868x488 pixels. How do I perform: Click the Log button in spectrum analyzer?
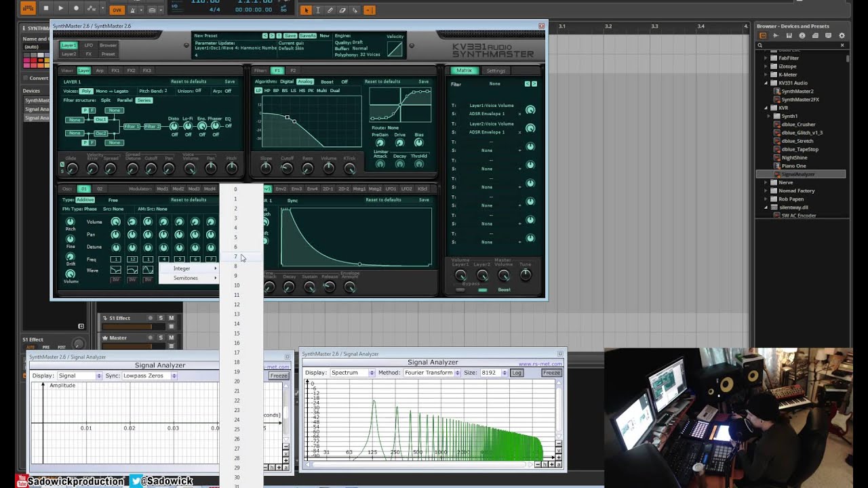[517, 373]
